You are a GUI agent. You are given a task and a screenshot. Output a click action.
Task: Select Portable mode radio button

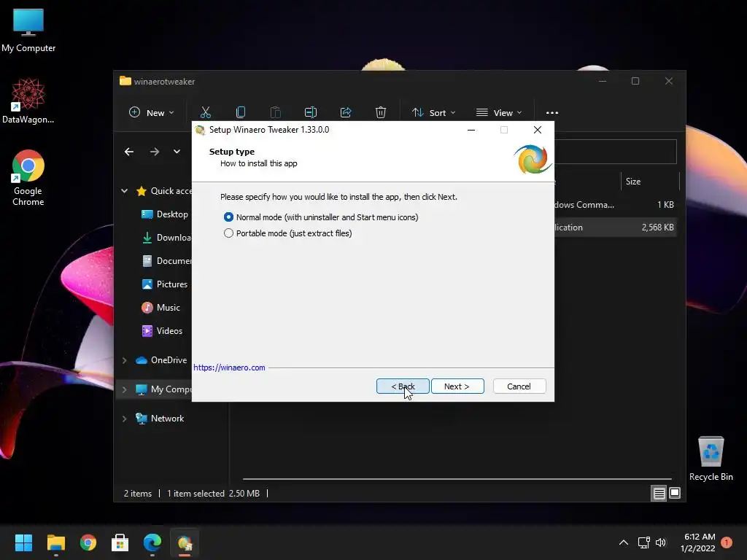pyautogui.click(x=228, y=233)
